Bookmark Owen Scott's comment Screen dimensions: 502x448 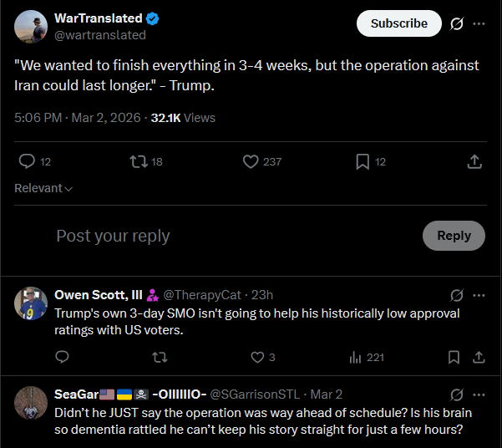click(x=454, y=357)
